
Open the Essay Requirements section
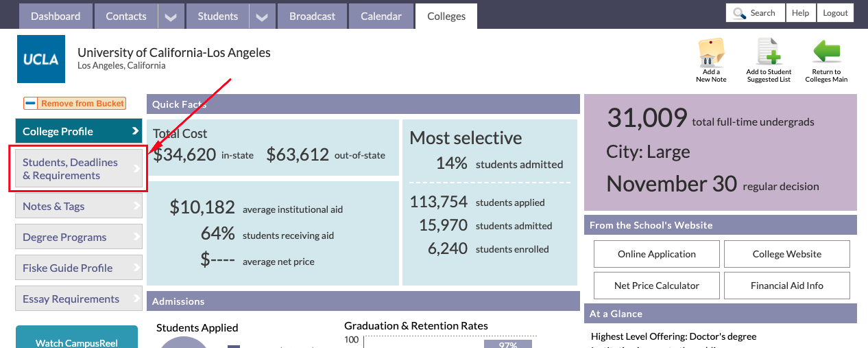(79, 299)
